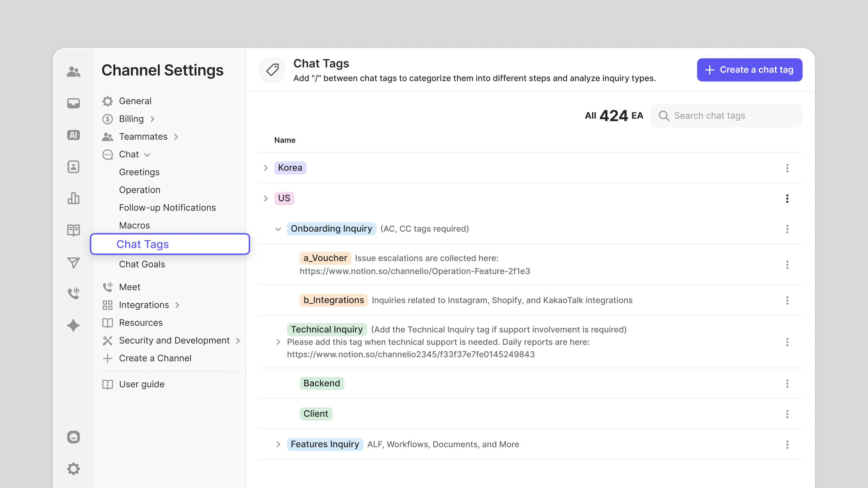
Task: Collapse the Onboarding Inquiry tag group
Action: (278, 229)
